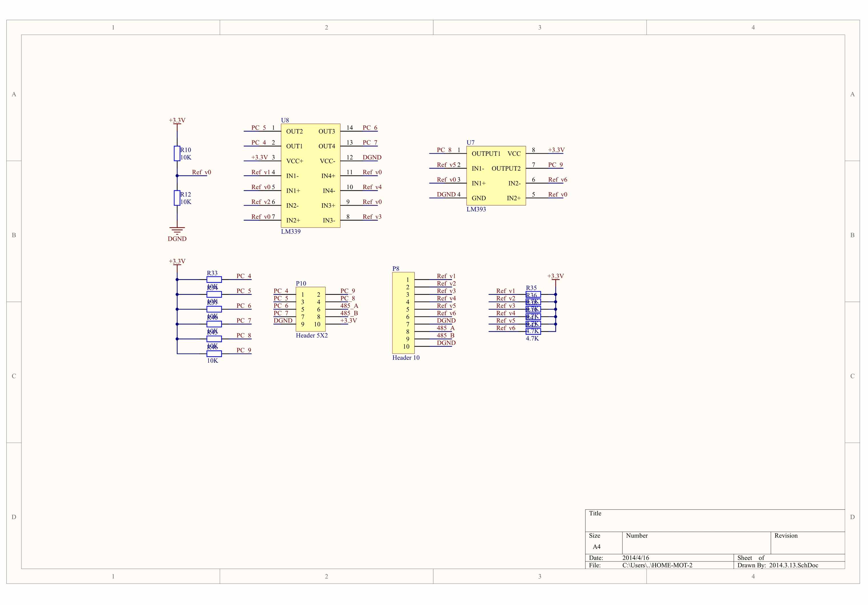The height and width of the screenshot is (605, 868).
Task: Select the 485_A net label on P10
Action: pyautogui.click(x=349, y=306)
